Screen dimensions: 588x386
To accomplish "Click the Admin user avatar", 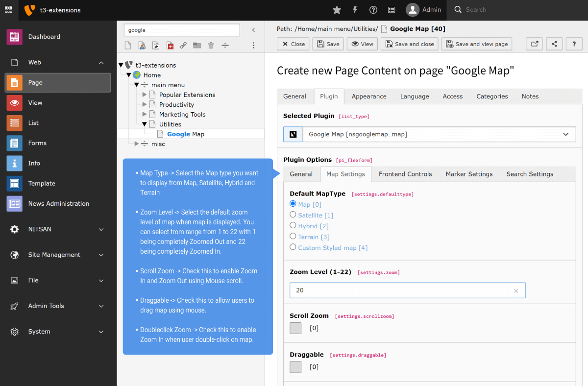I will click(x=413, y=10).
